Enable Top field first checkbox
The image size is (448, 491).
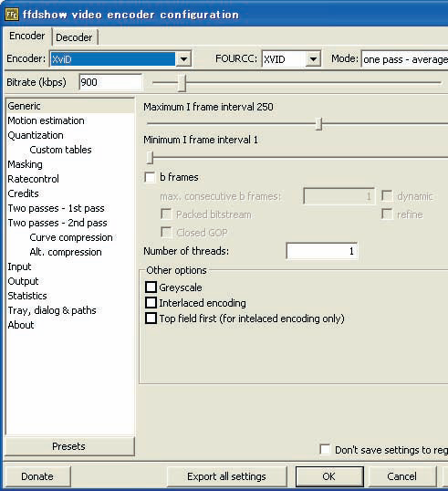click(151, 319)
